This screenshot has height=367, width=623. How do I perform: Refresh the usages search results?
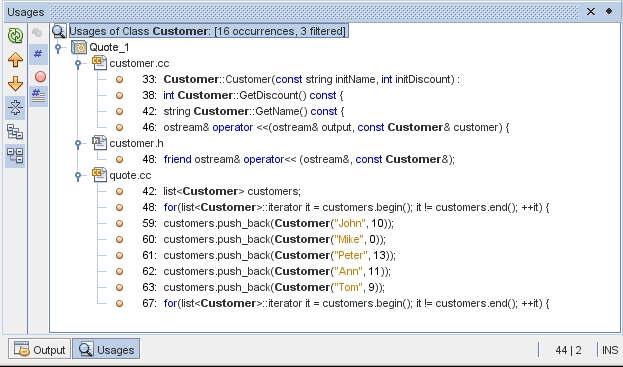[x=15, y=35]
